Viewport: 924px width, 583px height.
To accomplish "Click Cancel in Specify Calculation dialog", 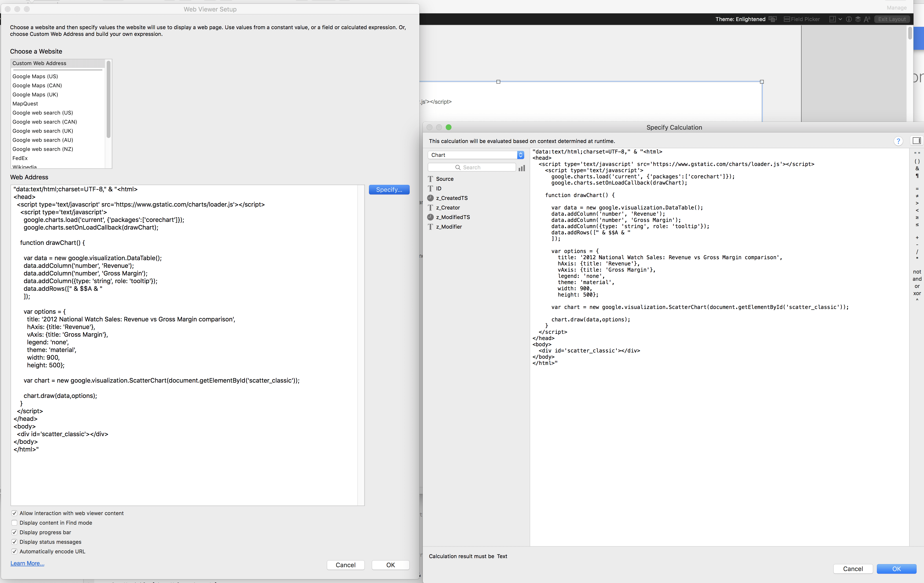I will point(853,569).
